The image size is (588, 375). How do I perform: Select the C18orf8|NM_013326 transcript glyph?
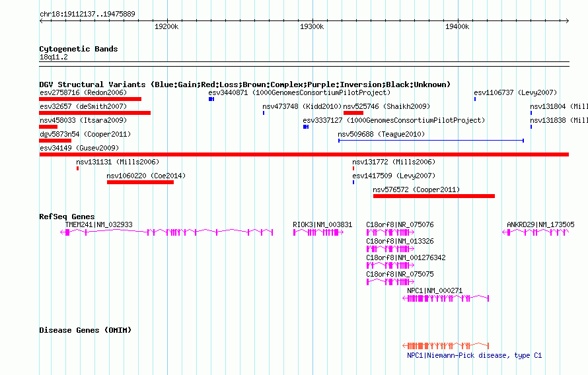pyautogui.click(x=390, y=249)
